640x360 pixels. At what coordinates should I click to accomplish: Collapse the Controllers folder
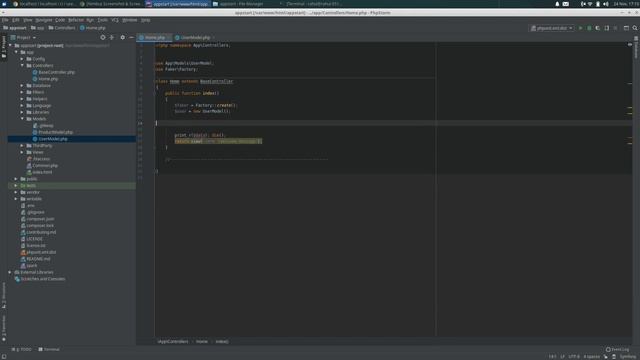click(x=22, y=65)
